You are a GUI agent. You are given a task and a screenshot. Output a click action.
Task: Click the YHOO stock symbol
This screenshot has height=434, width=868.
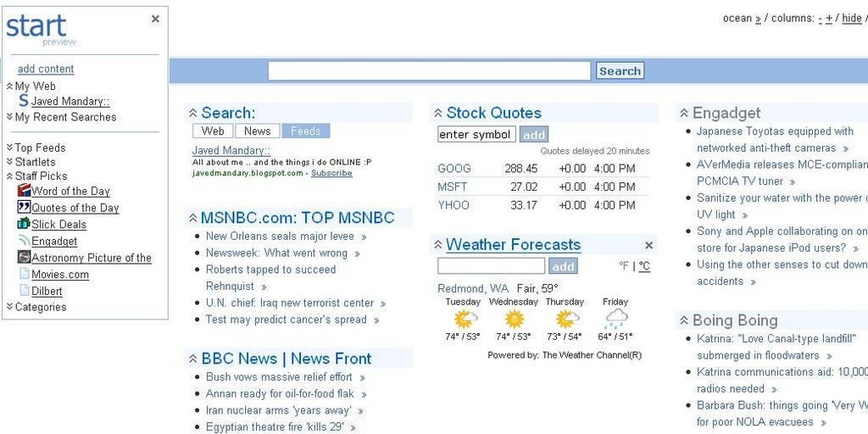pos(453,205)
